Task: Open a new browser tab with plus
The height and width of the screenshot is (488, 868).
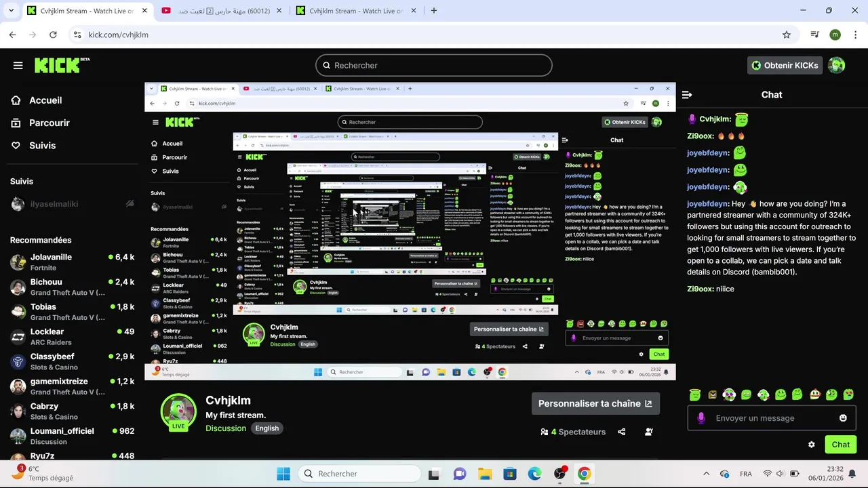Action: (x=434, y=11)
